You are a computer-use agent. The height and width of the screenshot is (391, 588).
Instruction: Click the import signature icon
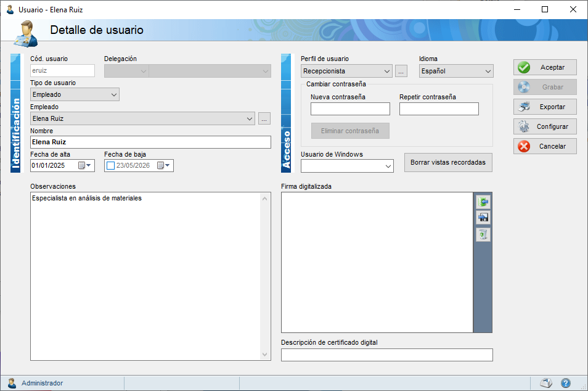point(483,202)
